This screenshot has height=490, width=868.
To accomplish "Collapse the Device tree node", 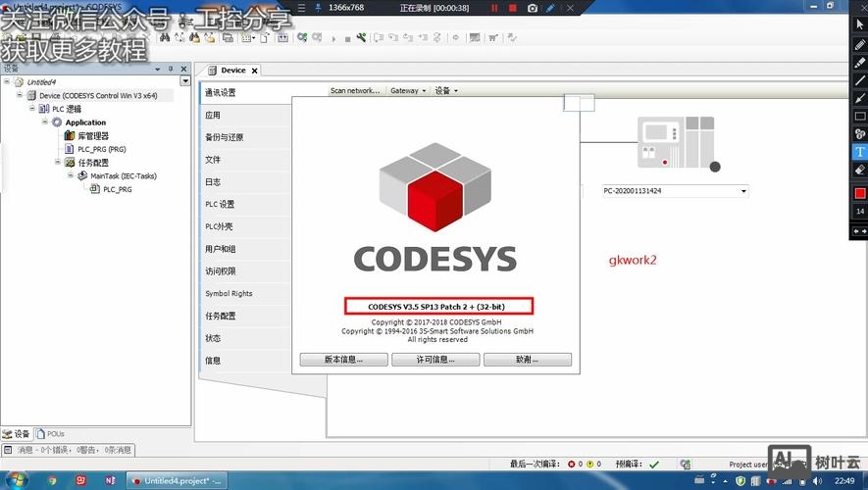I will tap(20, 95).
